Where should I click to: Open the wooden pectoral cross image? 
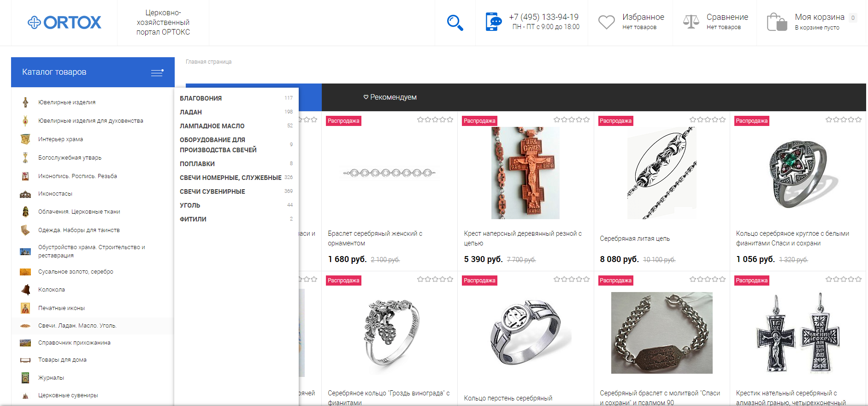[526, 173]
